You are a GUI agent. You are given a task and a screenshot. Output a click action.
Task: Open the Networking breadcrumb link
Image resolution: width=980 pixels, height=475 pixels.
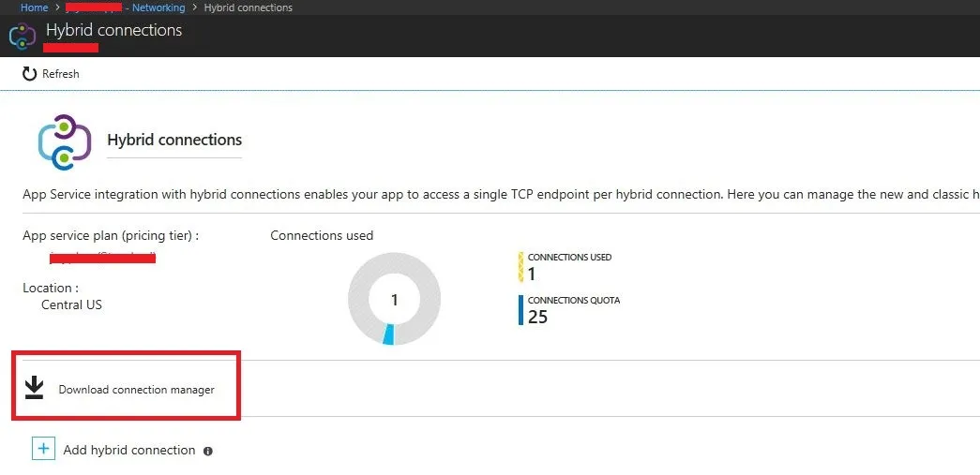158,7
